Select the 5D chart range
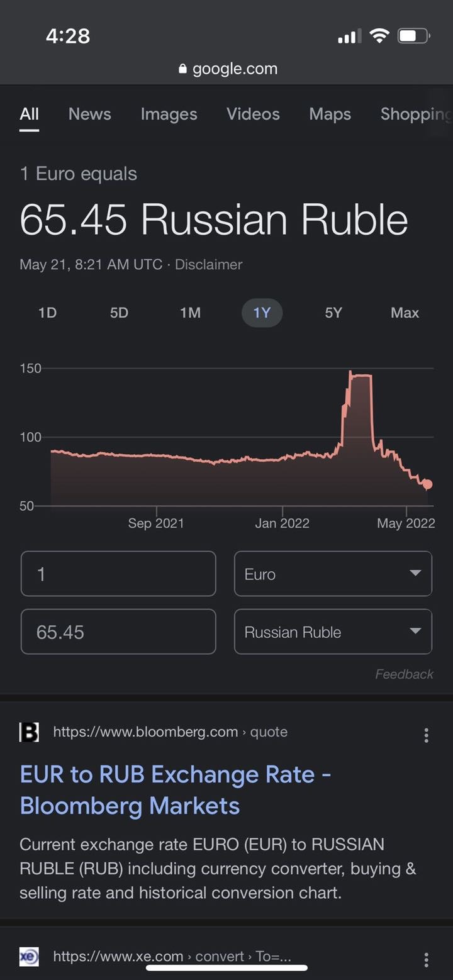 (x=119, y=313)
